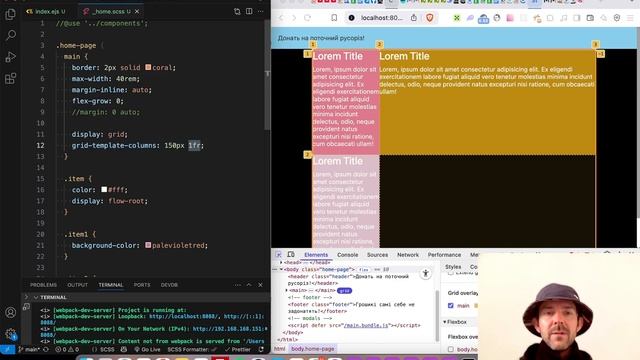Screen dimensions: 640x360
Task: Click palevioletred color swatch on line 21
Action: pos(148,245)
